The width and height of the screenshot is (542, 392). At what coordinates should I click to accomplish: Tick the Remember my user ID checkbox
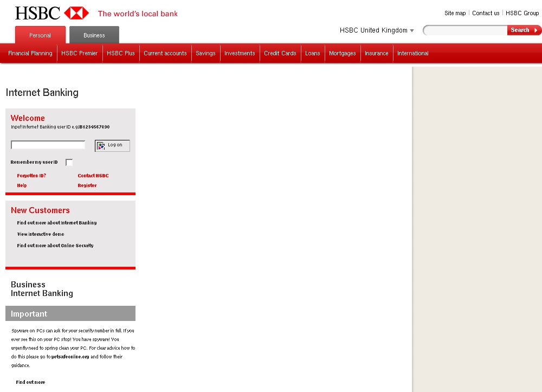pos(69,163)
